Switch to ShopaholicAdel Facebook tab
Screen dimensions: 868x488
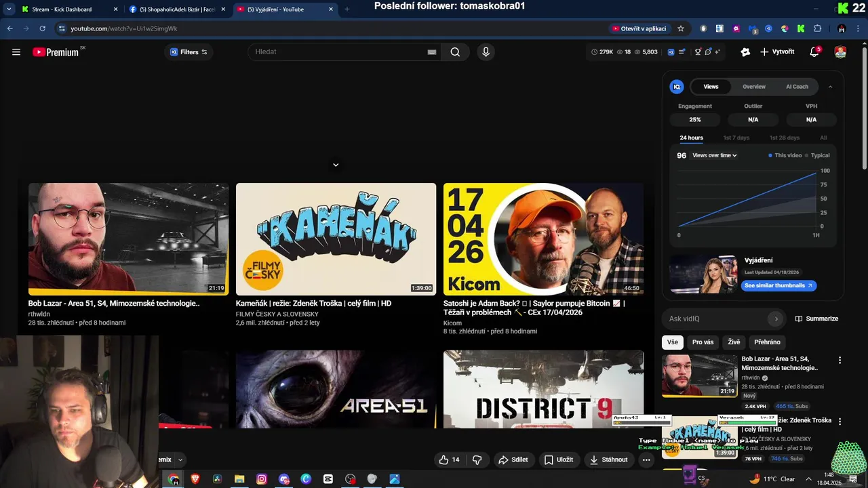pos(178,9)
